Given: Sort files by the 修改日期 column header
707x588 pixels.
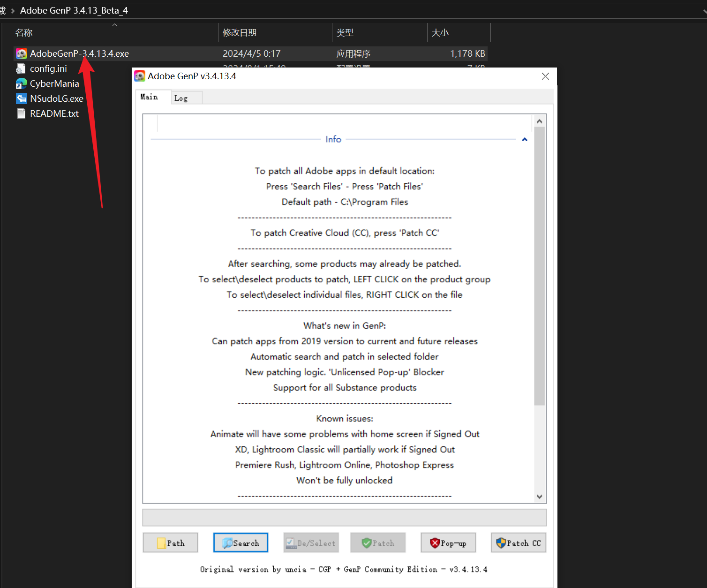Looking at the screenshot, I should coord(240,32).
